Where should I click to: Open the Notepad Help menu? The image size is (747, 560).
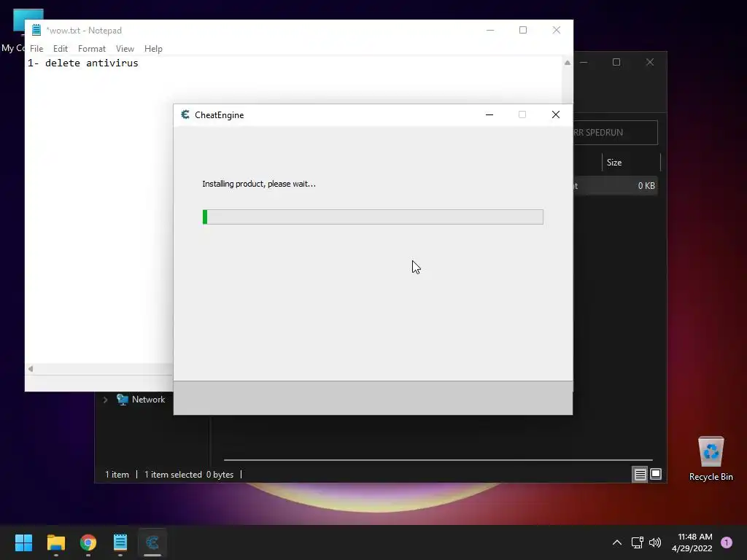(153, 49)
